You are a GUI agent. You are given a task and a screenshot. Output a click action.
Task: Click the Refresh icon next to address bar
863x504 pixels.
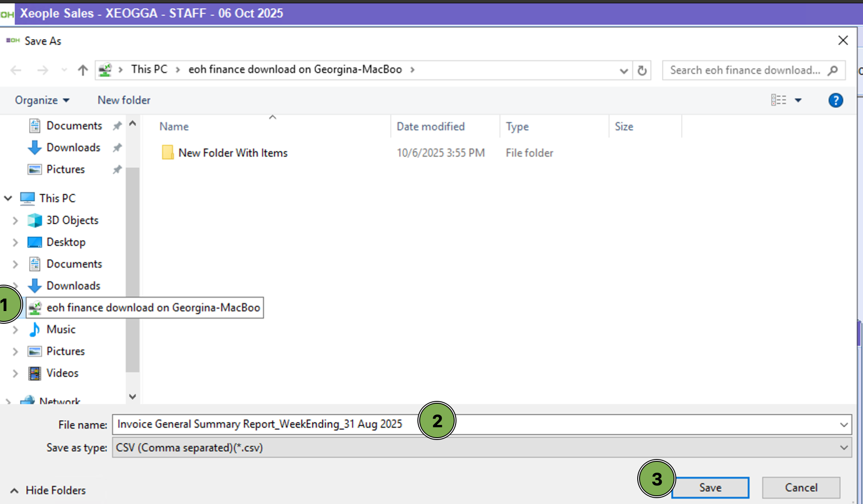pyautogui.click(x=642, y=70)
